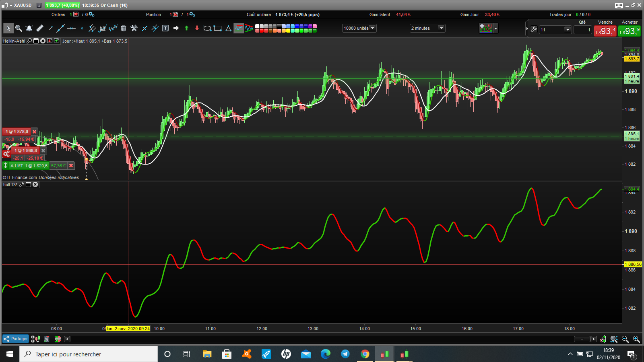Select the text annotation tool
Screen dimensions: 644x362
coord(165,28)
